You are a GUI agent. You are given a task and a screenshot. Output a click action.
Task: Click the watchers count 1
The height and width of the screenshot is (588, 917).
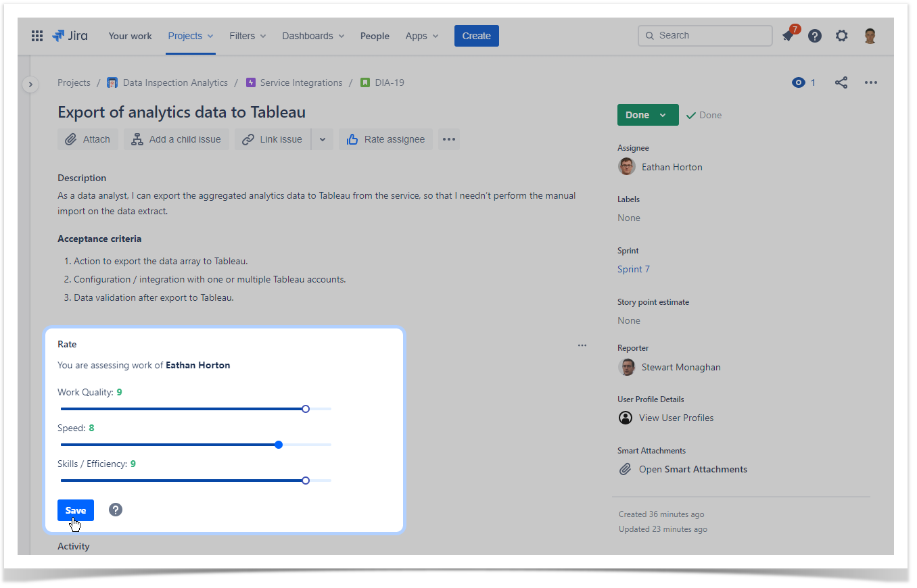pyautogui.click(x=813, y=82)
